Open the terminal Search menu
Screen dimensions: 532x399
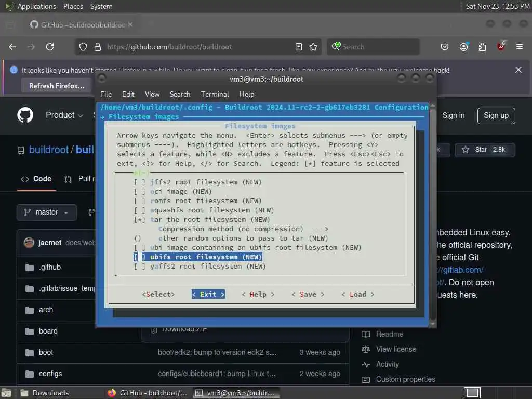[x=180, y=95]
